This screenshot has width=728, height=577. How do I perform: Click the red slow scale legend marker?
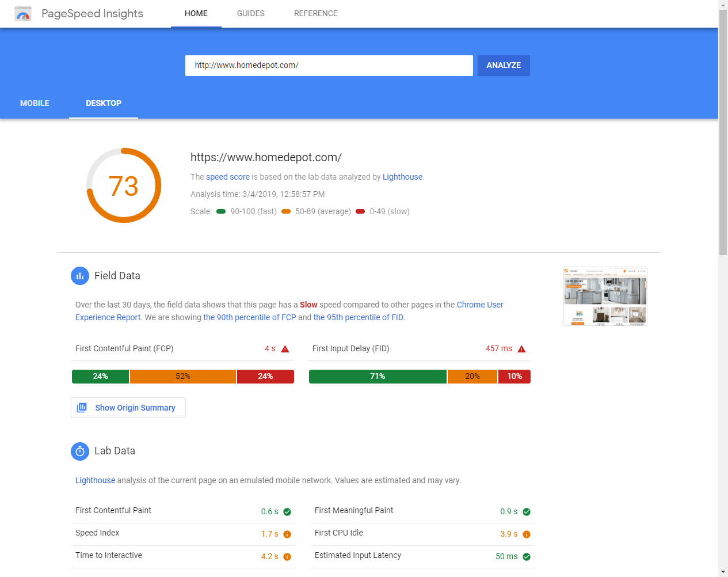pos(360,211)
